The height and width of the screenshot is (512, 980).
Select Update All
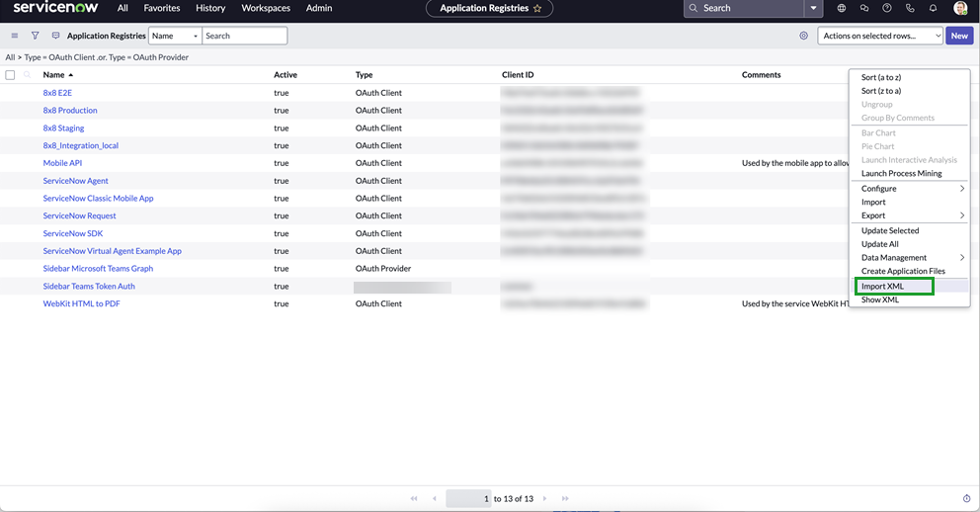click(x=880, y=244)
